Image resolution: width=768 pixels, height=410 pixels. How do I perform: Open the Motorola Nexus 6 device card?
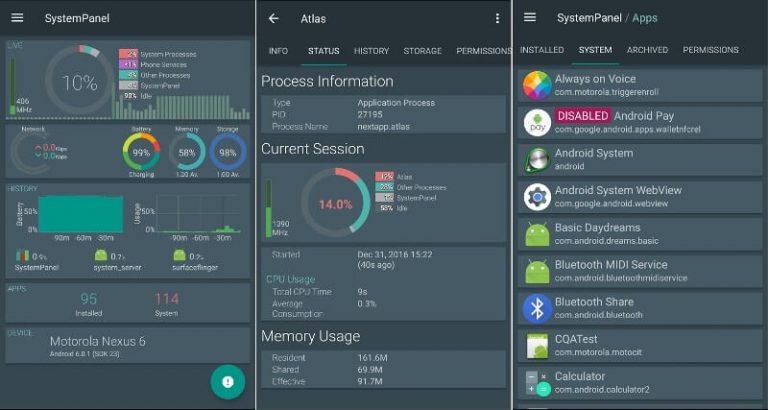pyautogui.click(x=127, y=345)
